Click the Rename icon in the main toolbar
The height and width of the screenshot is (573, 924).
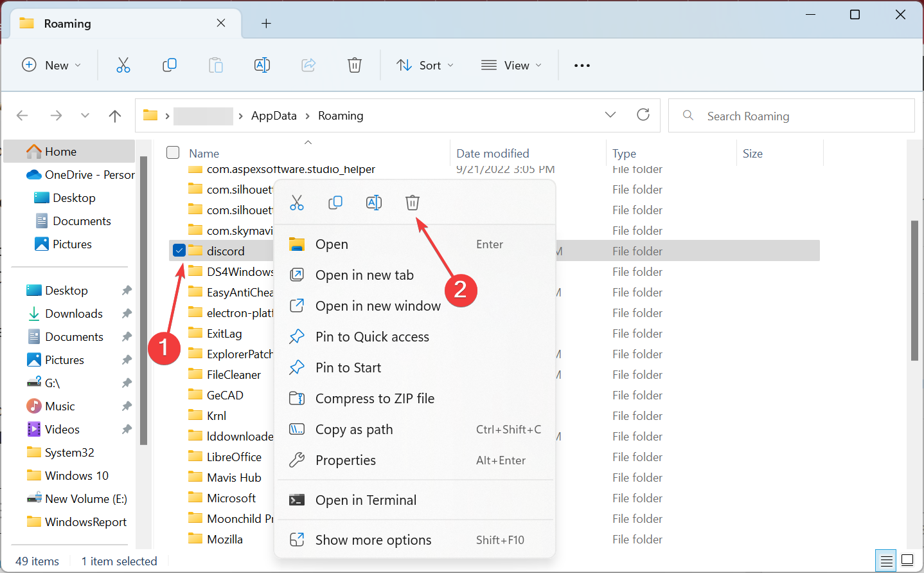coord(262,65)
